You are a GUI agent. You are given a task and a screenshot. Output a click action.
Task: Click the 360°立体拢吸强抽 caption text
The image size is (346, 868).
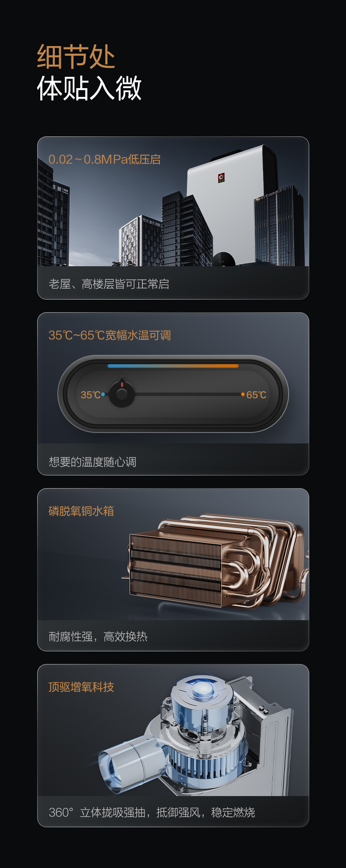tap(97, 812)
